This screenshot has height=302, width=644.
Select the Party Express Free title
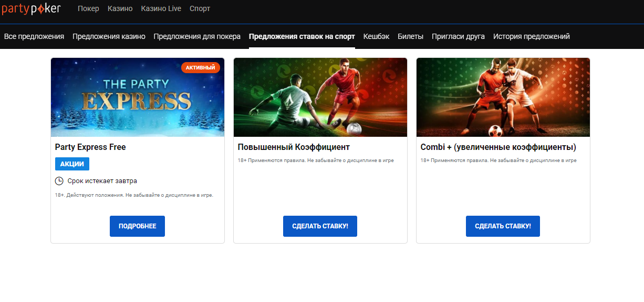(x=90, y=147)
